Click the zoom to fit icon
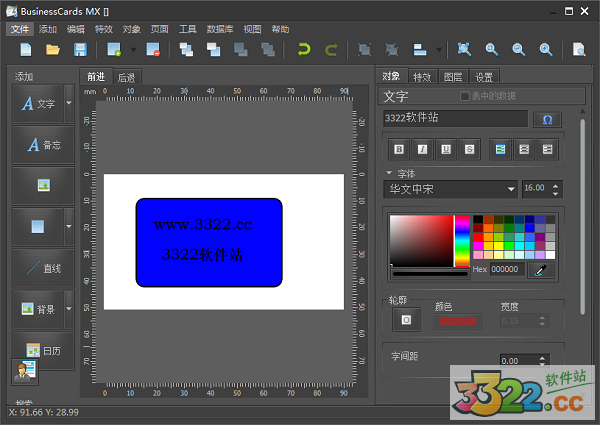The width and height of the screenshot is (600, 425). [464, 50]
